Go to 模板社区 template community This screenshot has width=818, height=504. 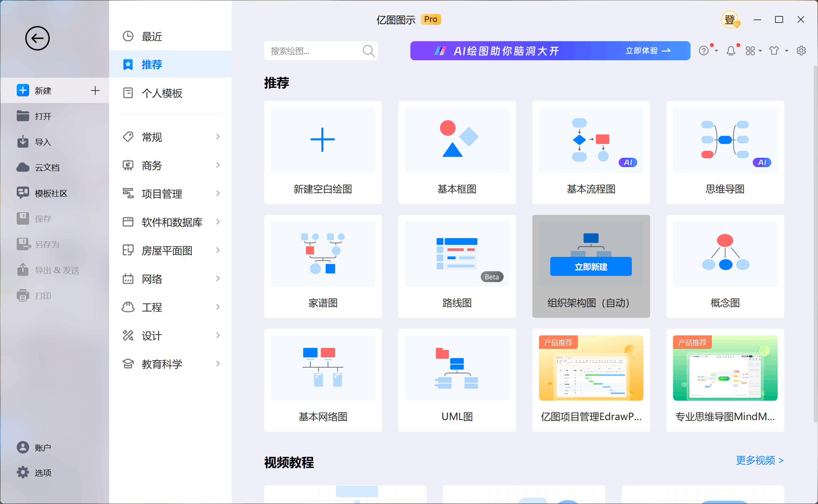pos(54,193)
